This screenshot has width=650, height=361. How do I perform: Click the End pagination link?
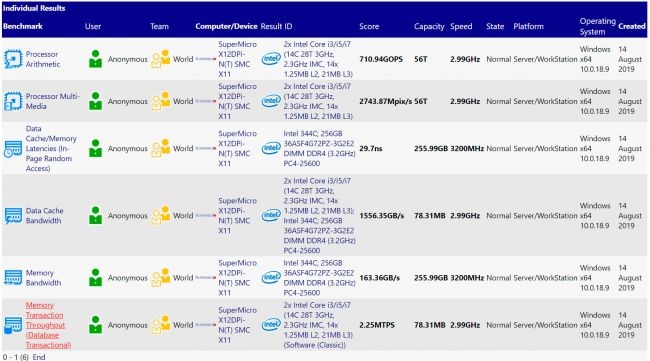39,357
